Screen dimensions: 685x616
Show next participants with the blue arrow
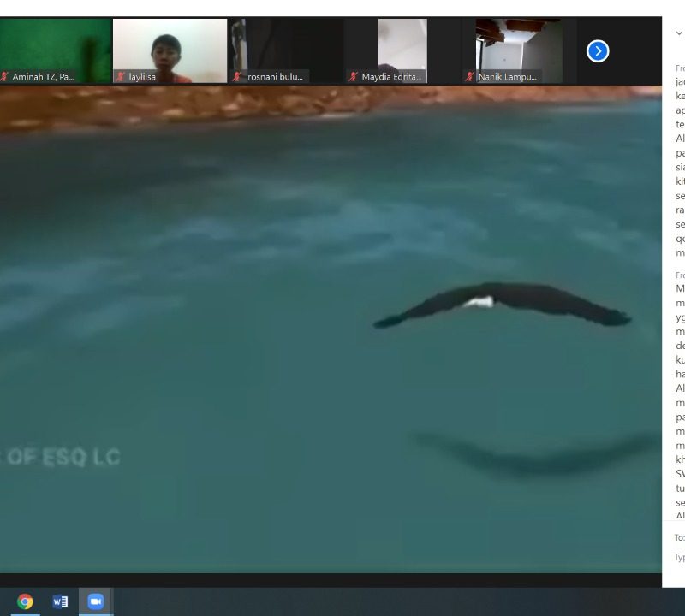[x=598, y=51]
